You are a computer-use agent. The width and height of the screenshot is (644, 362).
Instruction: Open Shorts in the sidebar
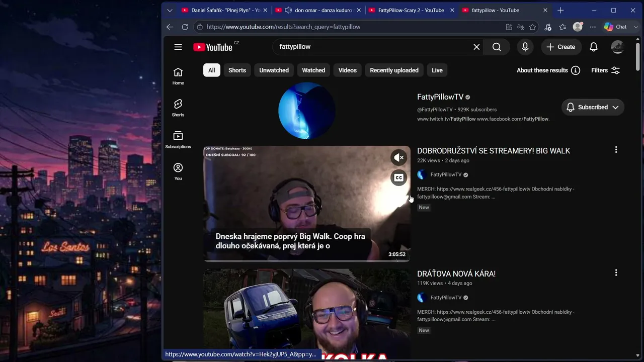[178, 108]
